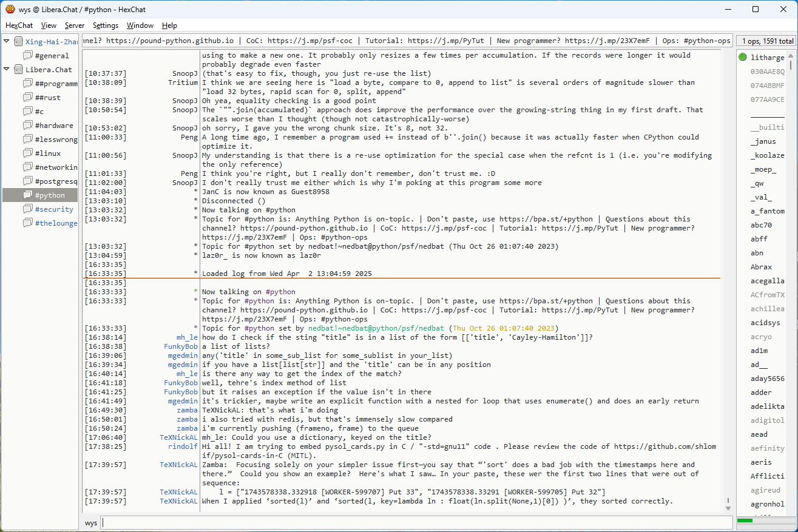798x532 pixels.
Task: Click the channel icon beside #rust
Action: coord(28,98)
